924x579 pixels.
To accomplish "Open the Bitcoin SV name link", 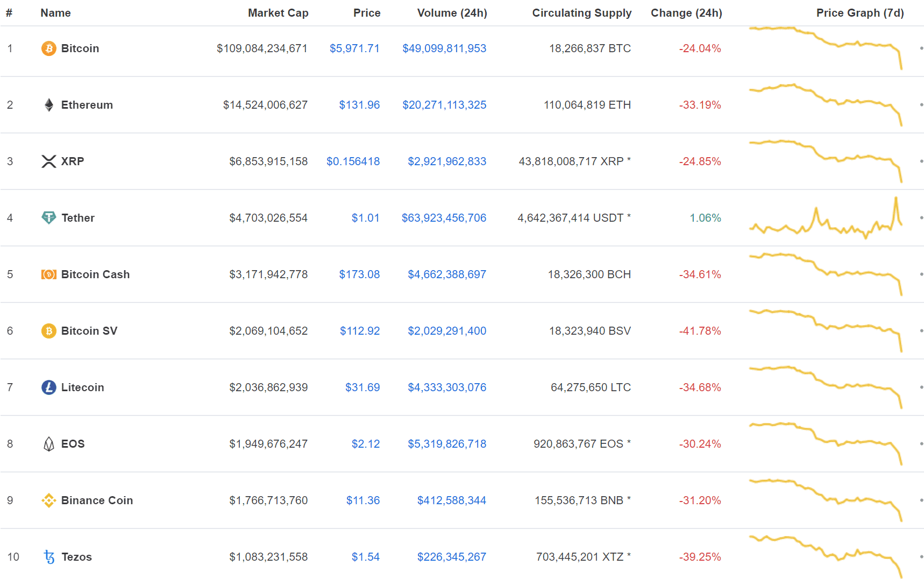I will tap(89, 331).
